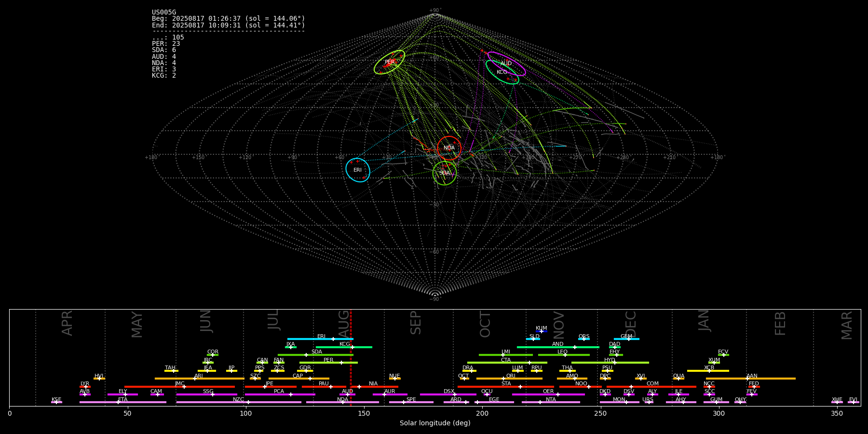Viewport: 868px width, 434px height.
Task: Click the 'SDA: 6' count entry
Action: tap(164, 50)
